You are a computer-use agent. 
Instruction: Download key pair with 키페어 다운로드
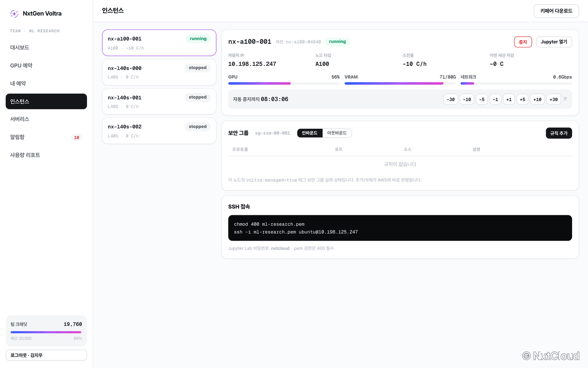556,11
